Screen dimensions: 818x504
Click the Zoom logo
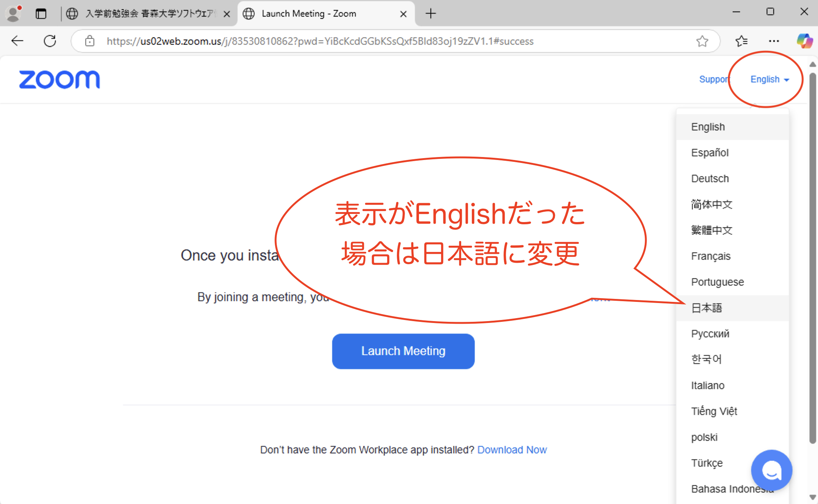[x=59, y=79]
